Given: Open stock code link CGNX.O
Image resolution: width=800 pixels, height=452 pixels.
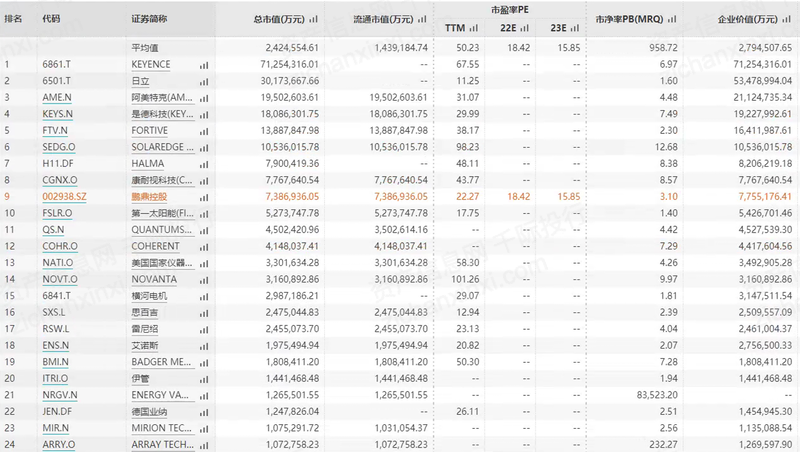Looking at the screenshot, I should point(60,180).
